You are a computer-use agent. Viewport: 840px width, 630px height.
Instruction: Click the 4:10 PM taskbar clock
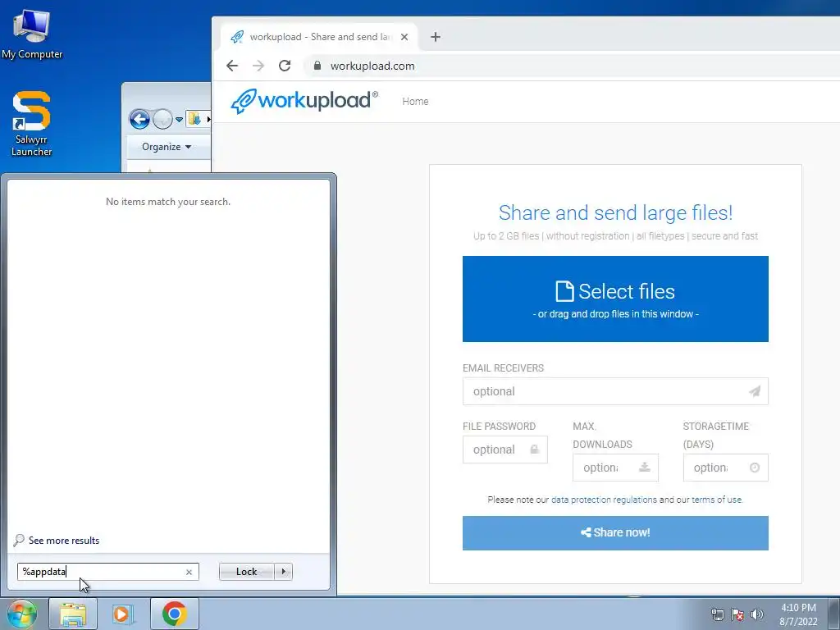(798, 614)
